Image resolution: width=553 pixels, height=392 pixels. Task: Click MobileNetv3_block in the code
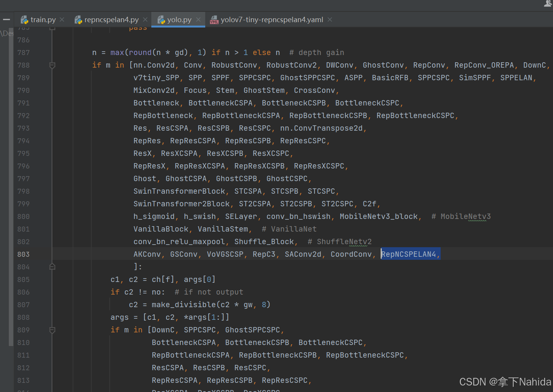(x=379, y=217)
